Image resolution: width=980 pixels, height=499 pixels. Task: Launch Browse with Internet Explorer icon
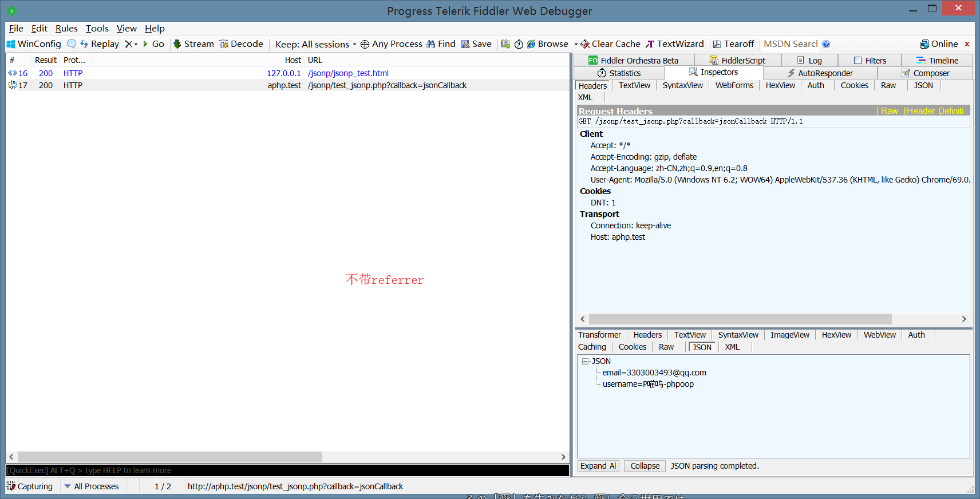pos(548,44)
